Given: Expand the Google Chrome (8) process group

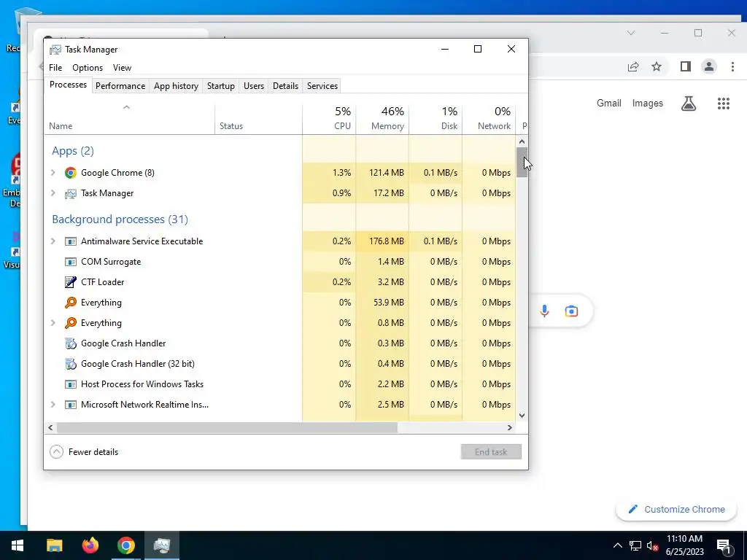Looking at the screenshot, I should coord(53,173).
